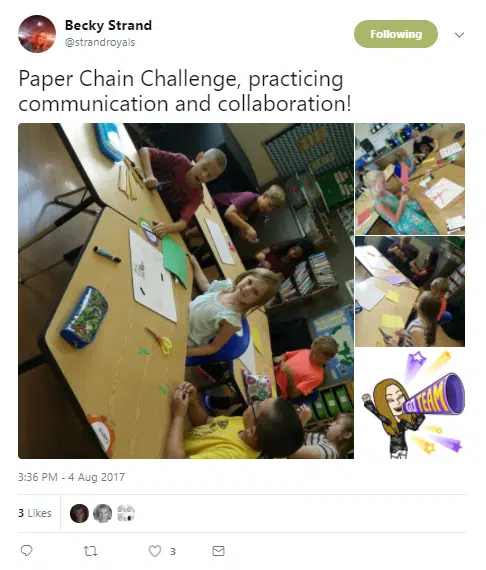The height and width of the screenshot is (570, 486).
Task: Click the reply speech bubble icon
Action: (x=26, y=551)
